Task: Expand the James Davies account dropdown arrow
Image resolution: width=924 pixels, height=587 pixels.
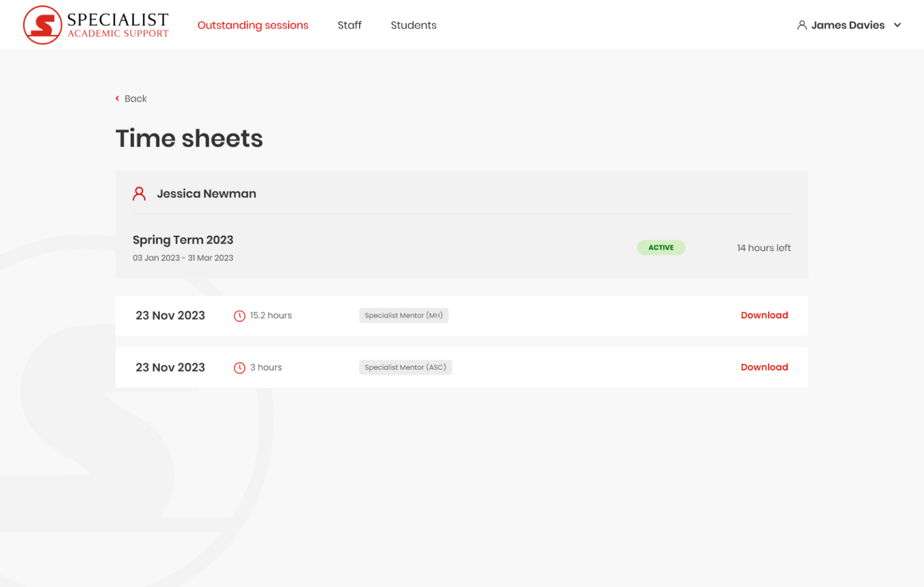Action: pos(897,25)
